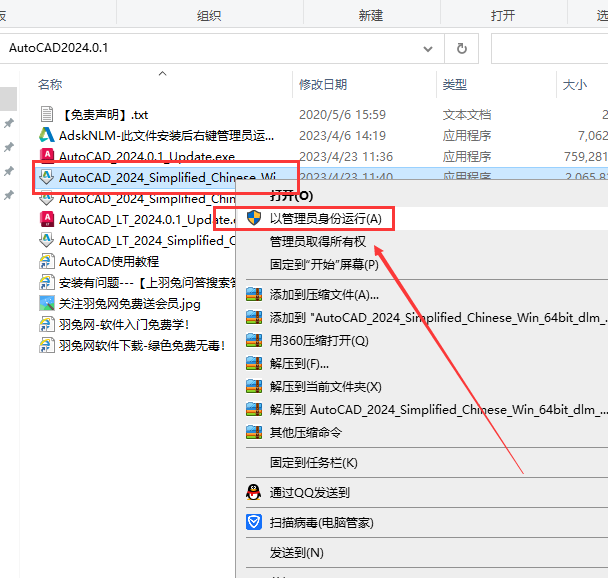Click the refresh button next to address bar
Screen dimensions: 608x578
(461, 48)
